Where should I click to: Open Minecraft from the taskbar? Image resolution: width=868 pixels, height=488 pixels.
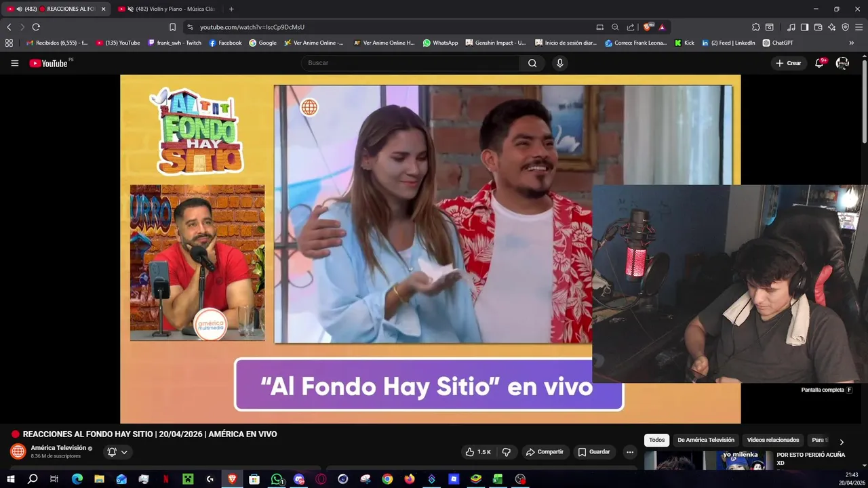pyautogui.click(x=188, y=479)
